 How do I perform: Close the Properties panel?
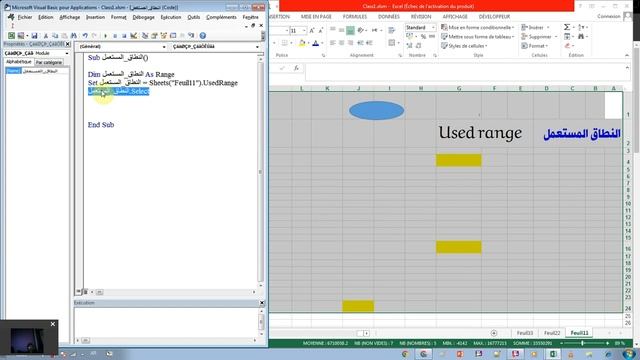[x=68, y=44]
